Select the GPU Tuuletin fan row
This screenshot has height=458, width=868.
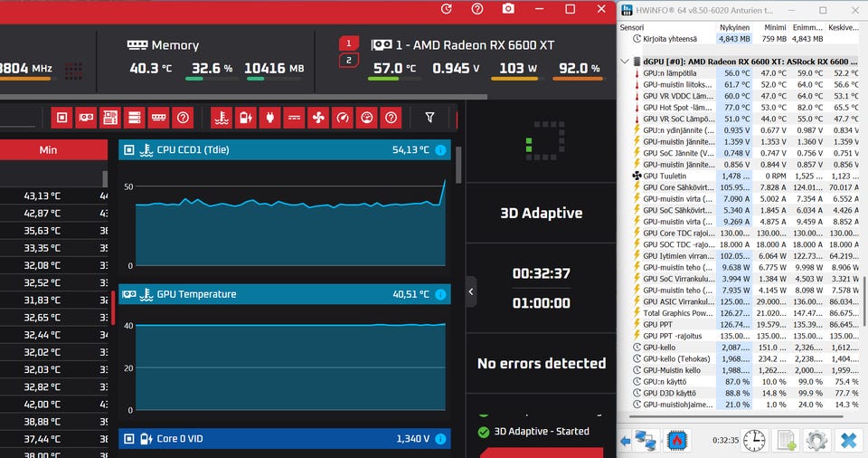(x=746, y=176)
